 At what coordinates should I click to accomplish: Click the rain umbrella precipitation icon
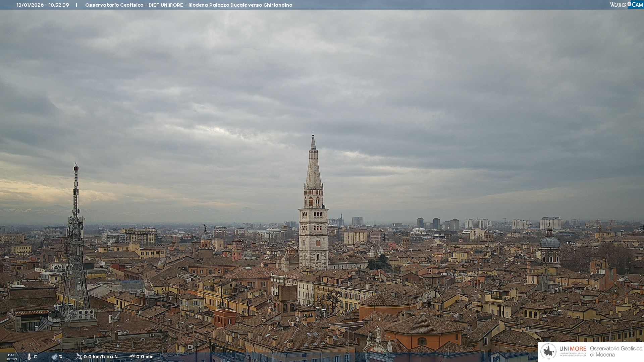pyautogui.click(x=132, y=357)
